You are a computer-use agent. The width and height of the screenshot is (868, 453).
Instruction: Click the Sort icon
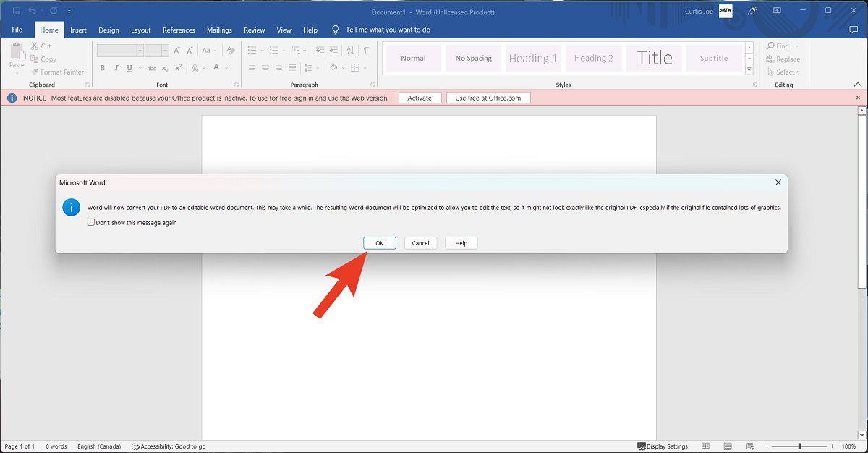coord(350,51)
